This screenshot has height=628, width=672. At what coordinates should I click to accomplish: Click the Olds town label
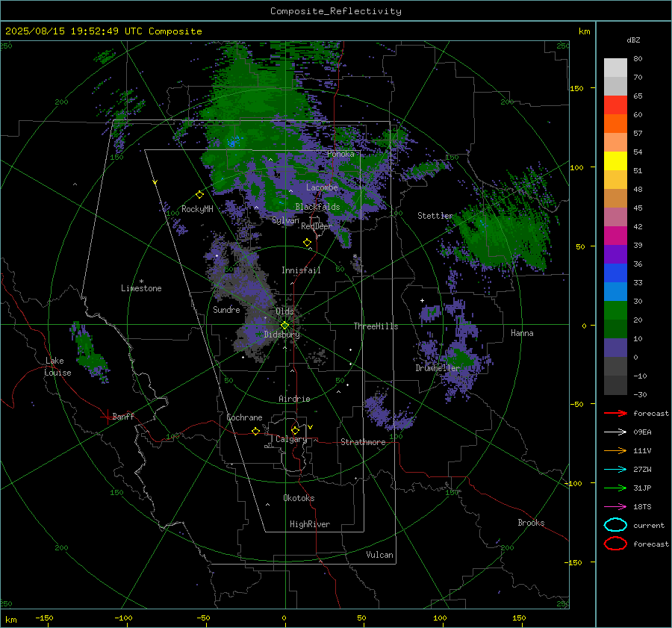coord(284,311)
